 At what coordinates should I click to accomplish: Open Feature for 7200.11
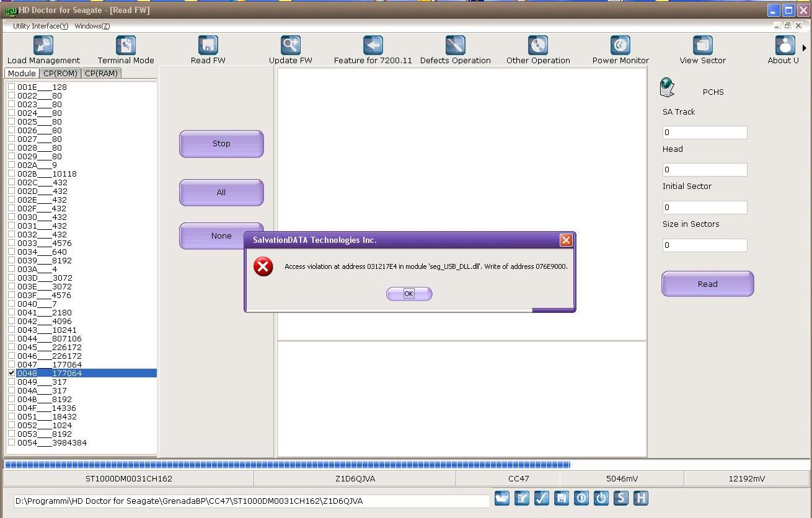(x=373, y=50)
